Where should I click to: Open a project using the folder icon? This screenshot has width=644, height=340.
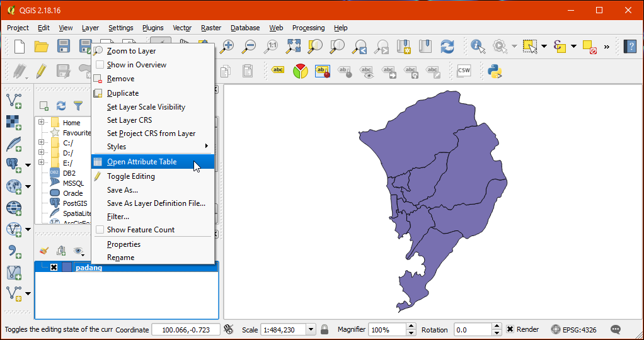click(x=41, y=46)
